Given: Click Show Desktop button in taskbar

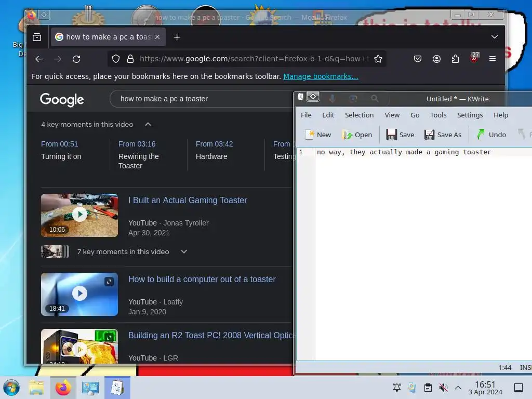Looking at the screenshot, I should tap(518, 388).
